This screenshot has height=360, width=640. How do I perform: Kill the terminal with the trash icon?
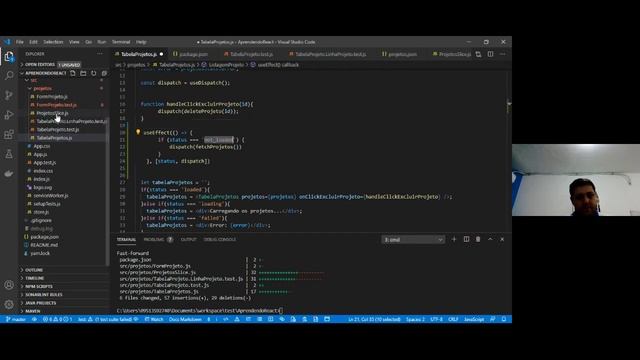click(478, 239)
